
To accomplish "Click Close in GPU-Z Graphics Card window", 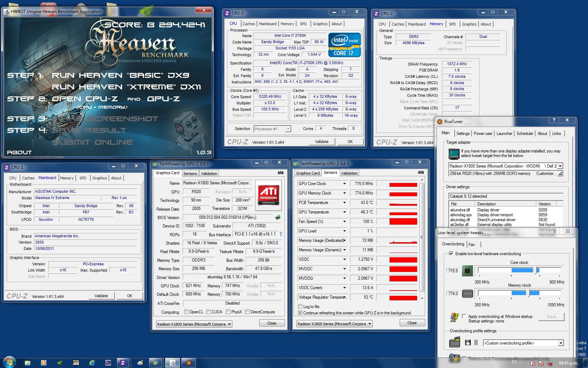I will [x=272, y=323].
